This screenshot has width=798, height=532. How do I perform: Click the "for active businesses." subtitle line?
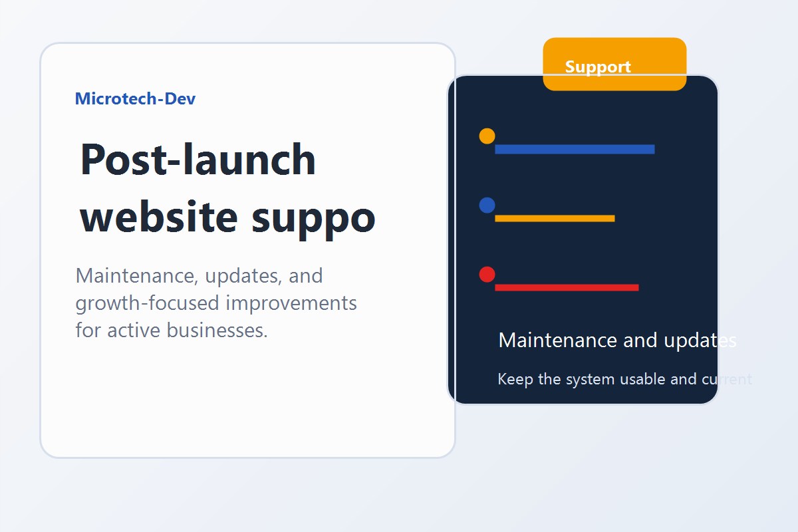point(172,331)
